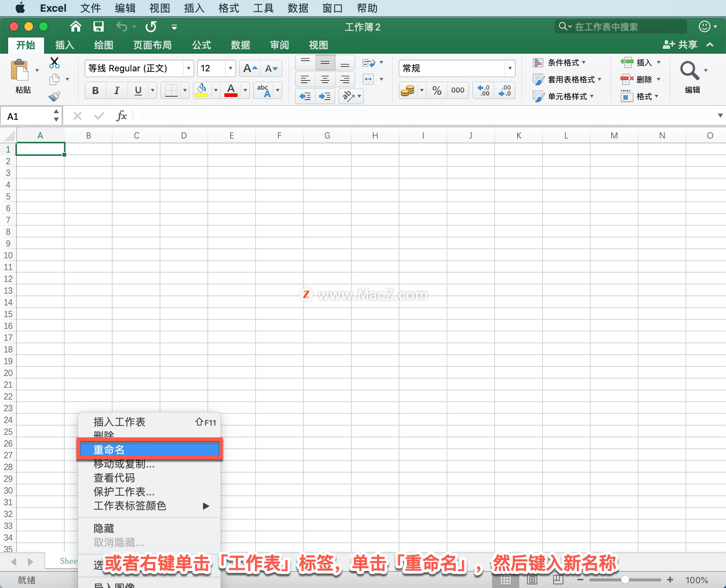Click the 共享 share button
Screen dimensions: 726x588
coord(681,45)
